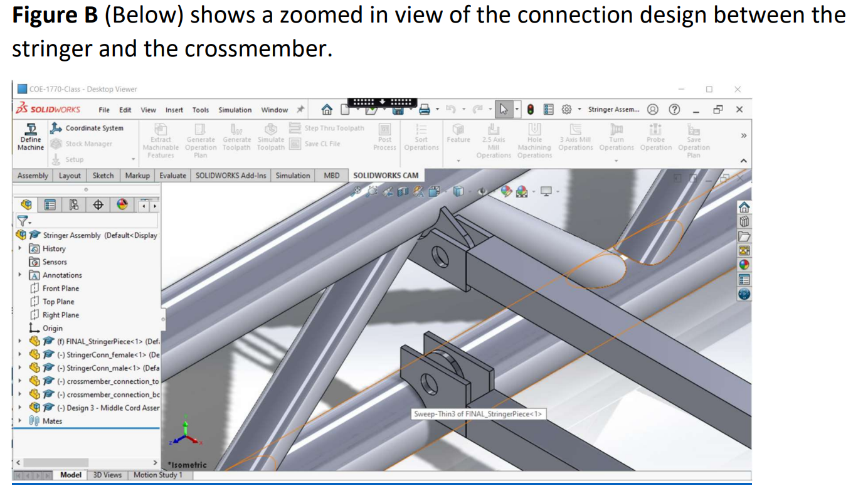Click the Hide/Show Items eye icon
Screen dimensions: 868x503
482,191
